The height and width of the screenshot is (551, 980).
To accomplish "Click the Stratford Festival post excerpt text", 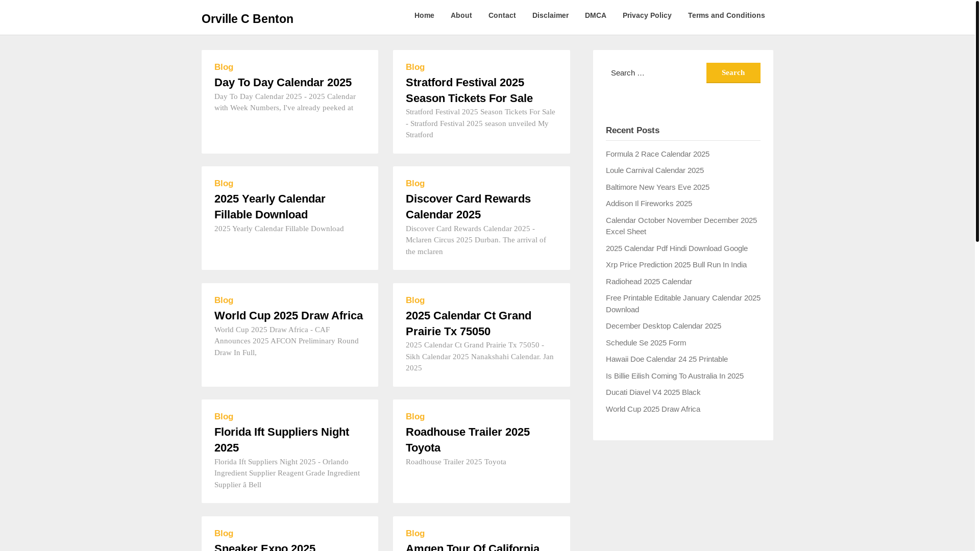I will click(480, 123).
